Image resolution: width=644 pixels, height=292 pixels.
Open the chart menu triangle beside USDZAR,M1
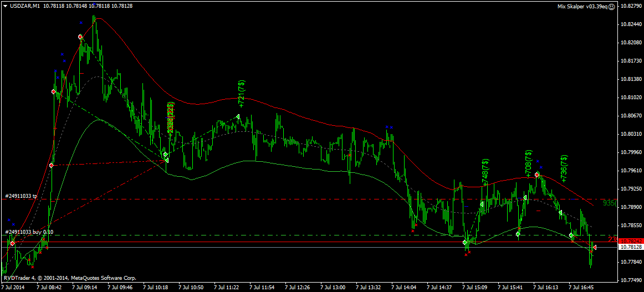(6, 6)
